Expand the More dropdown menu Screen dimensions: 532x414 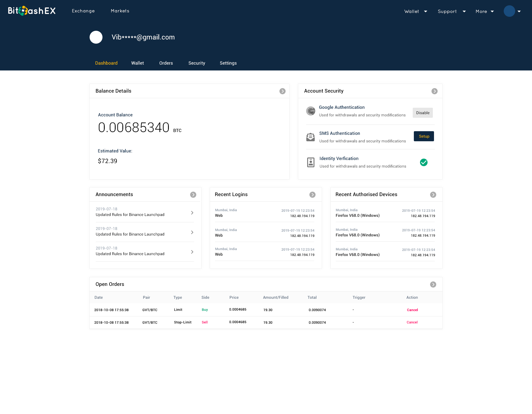click(x=484, y=11)
